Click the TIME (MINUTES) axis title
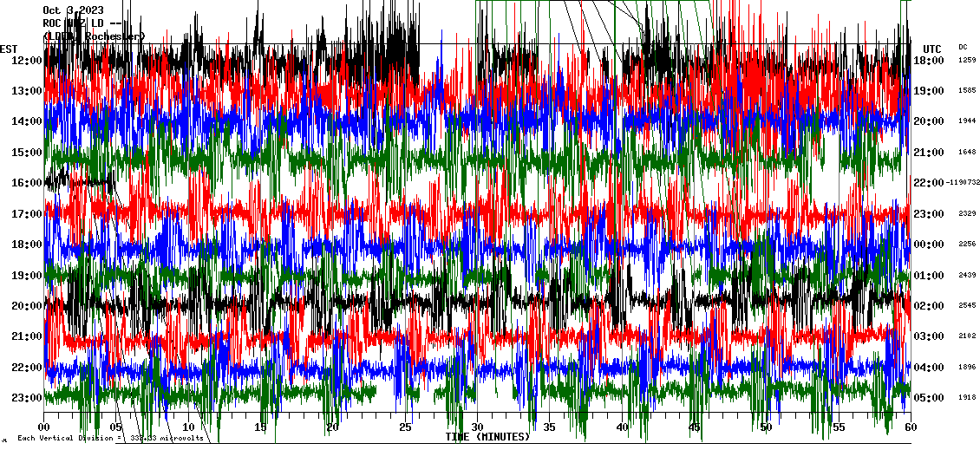This screenshot has height=450, width=980. (487, 437)
